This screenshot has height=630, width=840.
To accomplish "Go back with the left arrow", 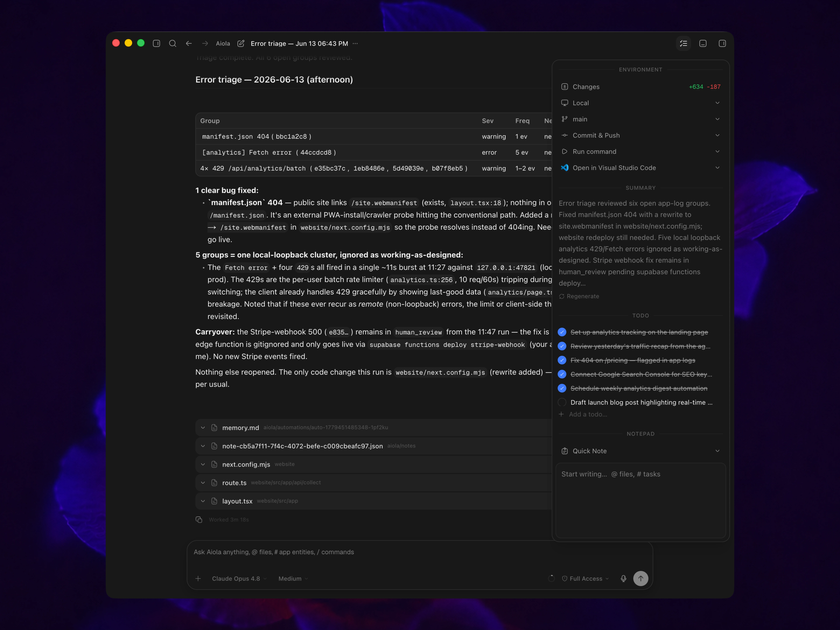I will pyautogui.click(x=189, y=44).
